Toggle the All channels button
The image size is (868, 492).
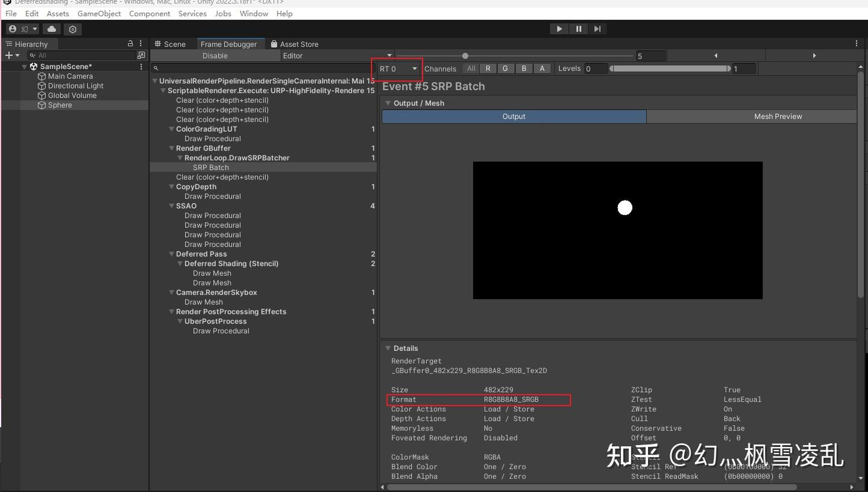pos(471,69)
